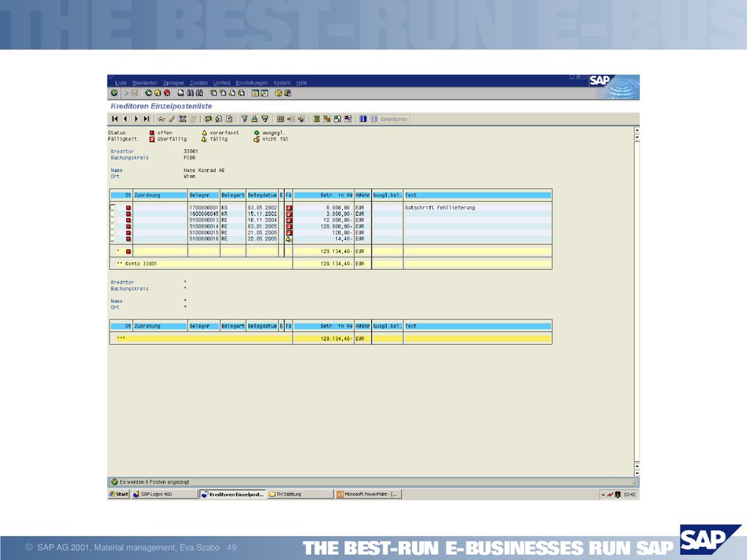Tick the checkbox for document 5100000013
Image resolution: width=747 pixels, height=560 pixels.
click(112, 220)
